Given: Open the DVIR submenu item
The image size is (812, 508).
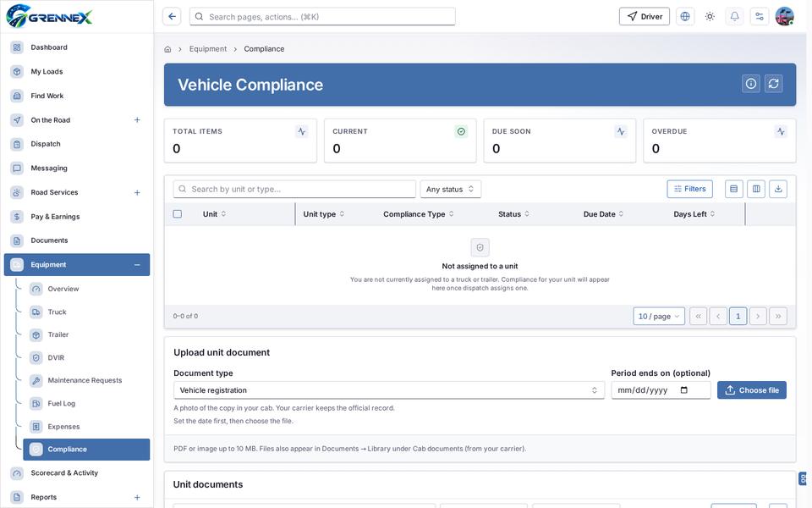Looking at the screenshot, I should point(86,357).
